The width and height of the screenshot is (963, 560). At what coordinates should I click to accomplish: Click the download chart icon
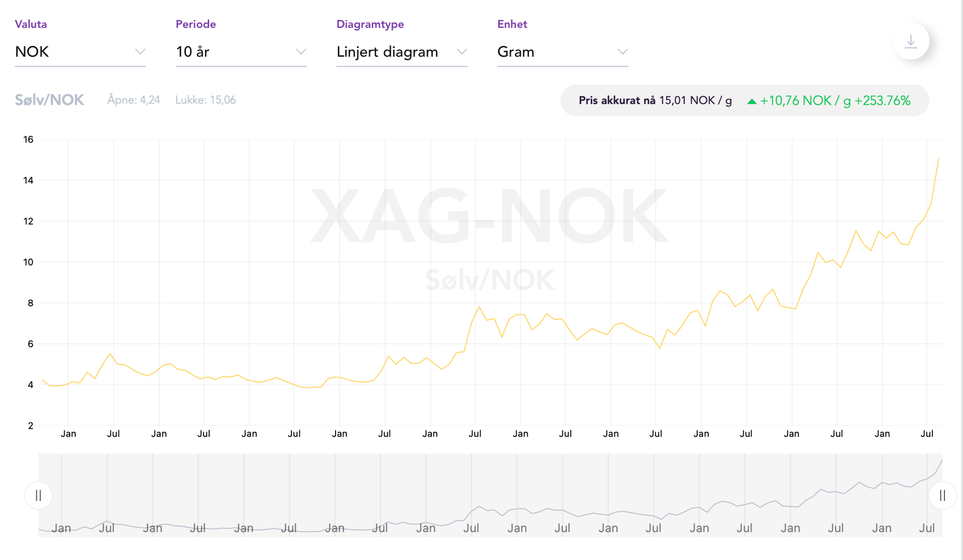coord(910,41)
